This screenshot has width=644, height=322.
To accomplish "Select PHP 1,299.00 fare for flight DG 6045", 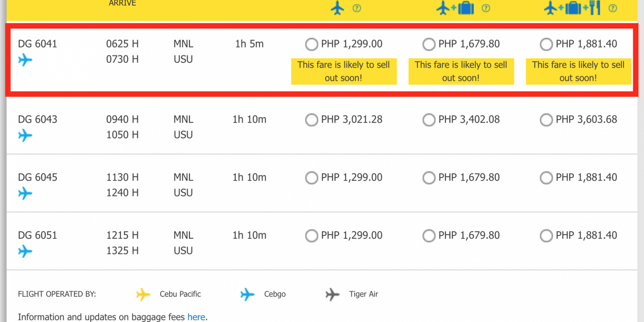I will pyautogui.click(x=312, y=178).
